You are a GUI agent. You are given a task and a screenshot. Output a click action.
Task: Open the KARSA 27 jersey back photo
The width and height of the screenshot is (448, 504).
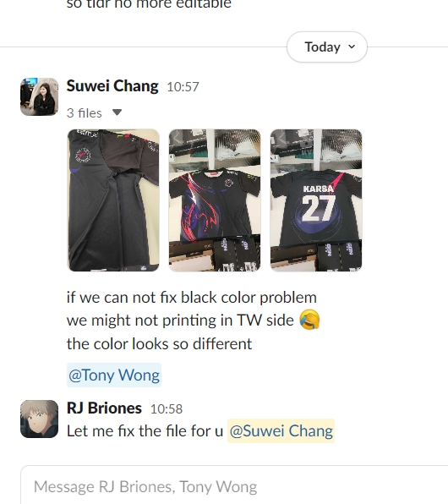pos(316,200)
